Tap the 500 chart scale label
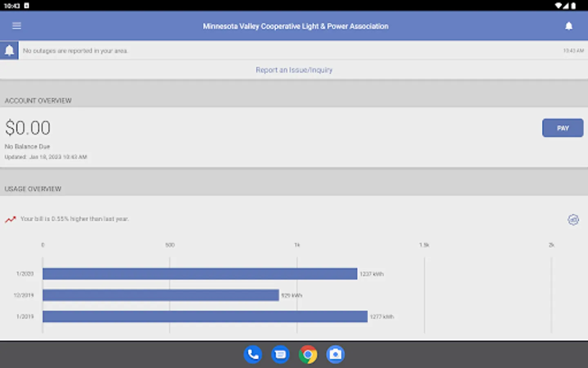 coord(170,245)
